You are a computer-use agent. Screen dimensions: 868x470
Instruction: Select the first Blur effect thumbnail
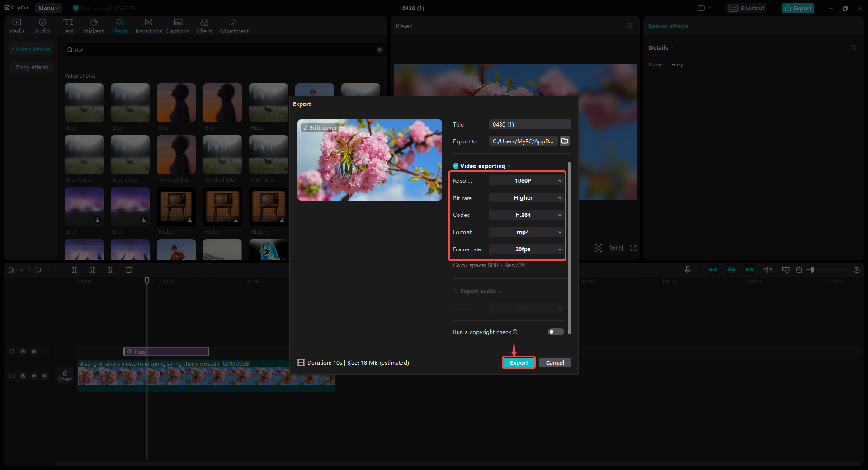84,103
